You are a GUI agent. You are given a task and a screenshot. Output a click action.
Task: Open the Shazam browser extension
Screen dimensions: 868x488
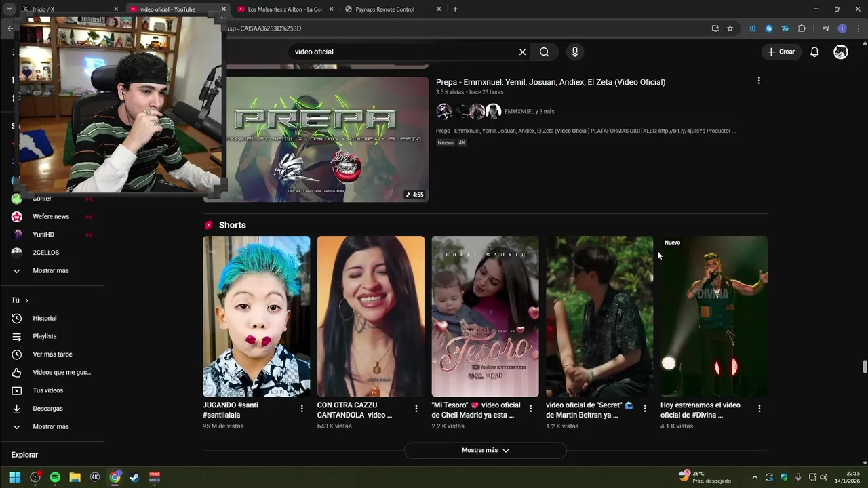[769, 28]
